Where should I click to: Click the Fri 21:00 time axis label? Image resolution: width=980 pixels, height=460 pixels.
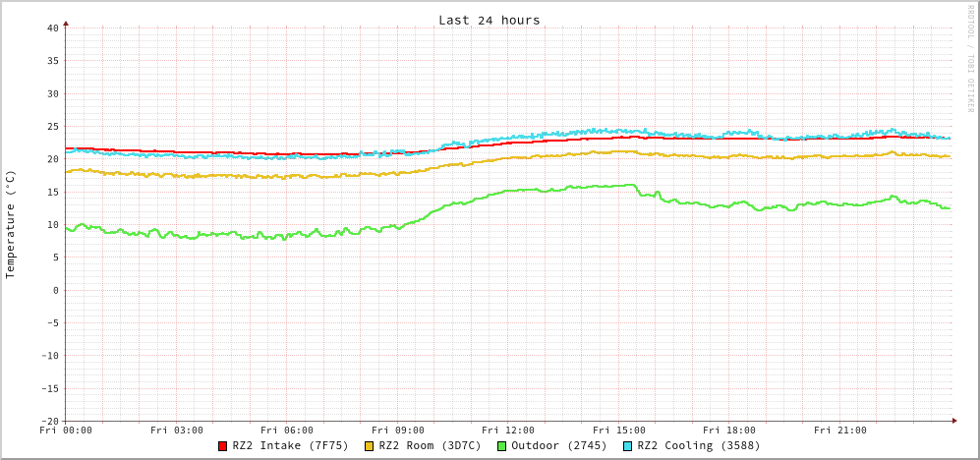[840, 431]
